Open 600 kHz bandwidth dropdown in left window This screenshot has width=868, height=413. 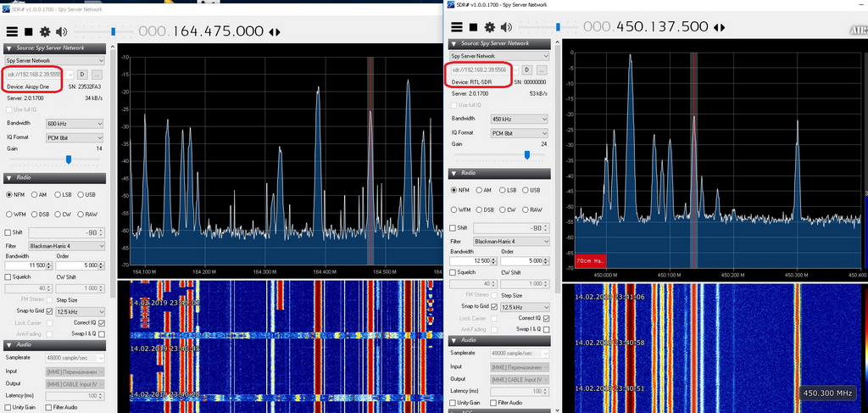pyautogui.click(x=75, y=124)
